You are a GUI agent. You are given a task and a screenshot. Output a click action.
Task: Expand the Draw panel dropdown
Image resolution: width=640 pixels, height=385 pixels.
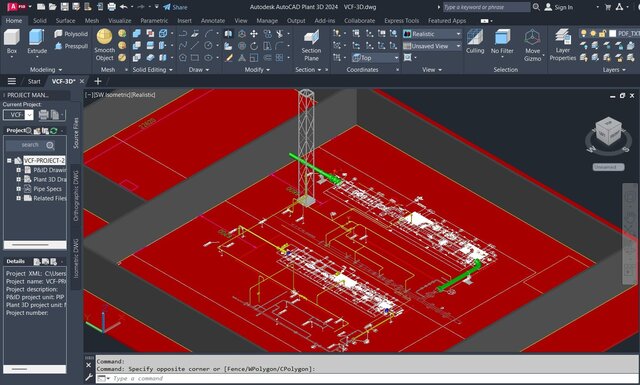199,70
